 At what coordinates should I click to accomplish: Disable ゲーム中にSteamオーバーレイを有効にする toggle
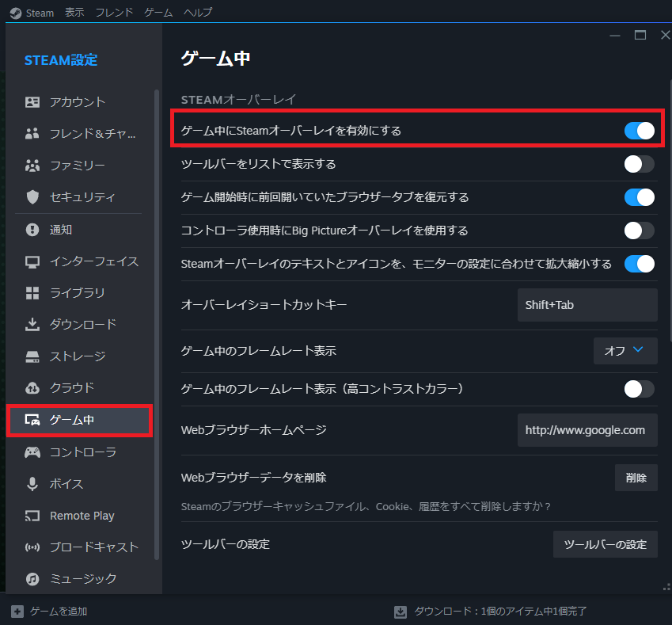coord(639,131)
